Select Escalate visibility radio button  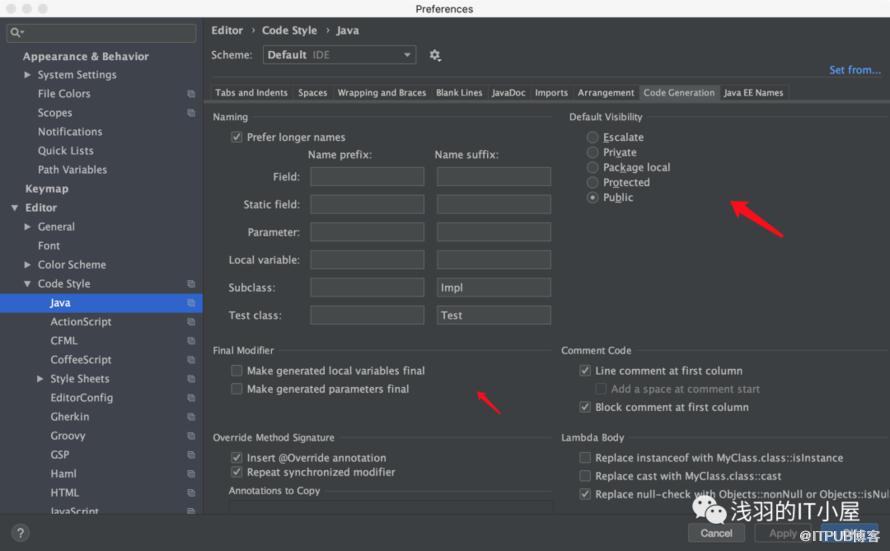tap(593, 137)
